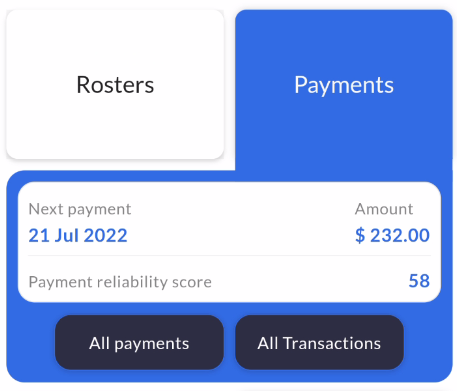Click the Amount heading
457x391 pixels.
(384, 209)
